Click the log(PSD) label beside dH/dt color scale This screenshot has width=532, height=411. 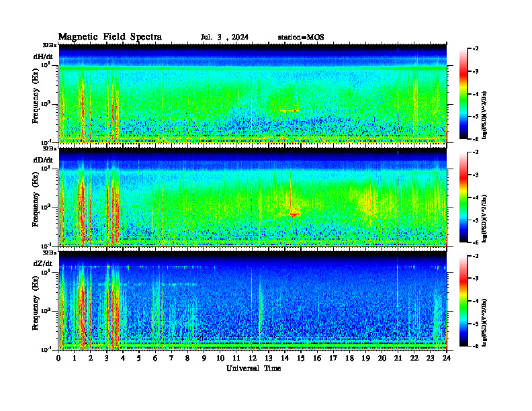click(x=484, y=115)
